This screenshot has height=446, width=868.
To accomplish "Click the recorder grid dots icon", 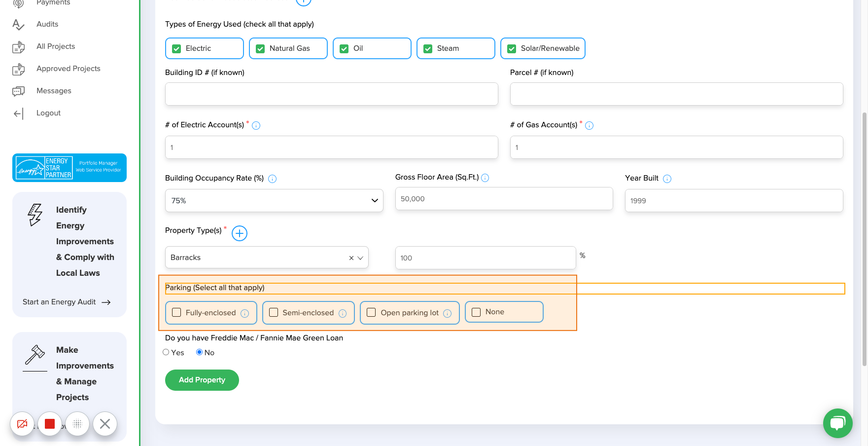I will pos(77,424).
